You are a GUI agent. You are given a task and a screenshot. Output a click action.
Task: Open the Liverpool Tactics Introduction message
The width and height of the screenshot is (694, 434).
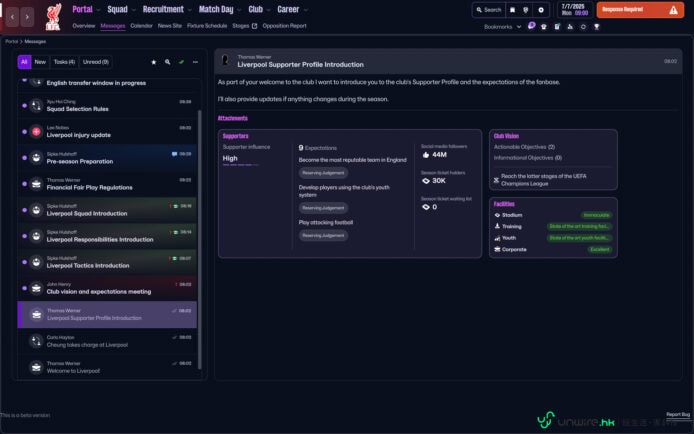(107, 262)
